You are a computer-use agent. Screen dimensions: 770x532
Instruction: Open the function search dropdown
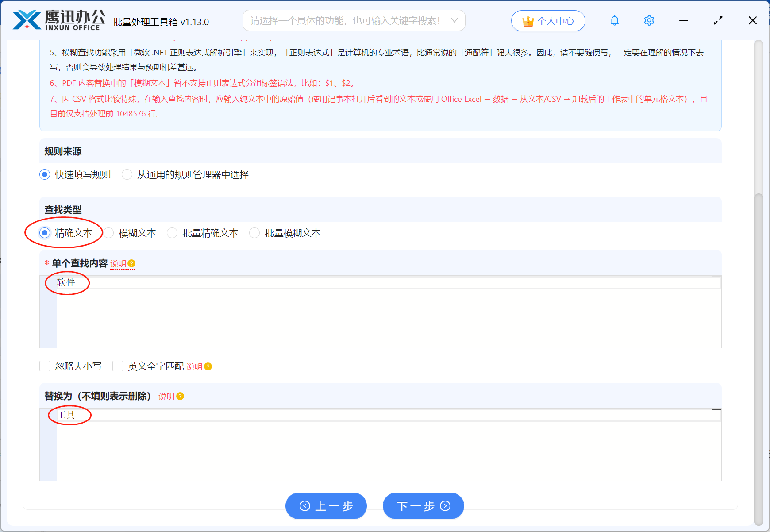(353, 20)
